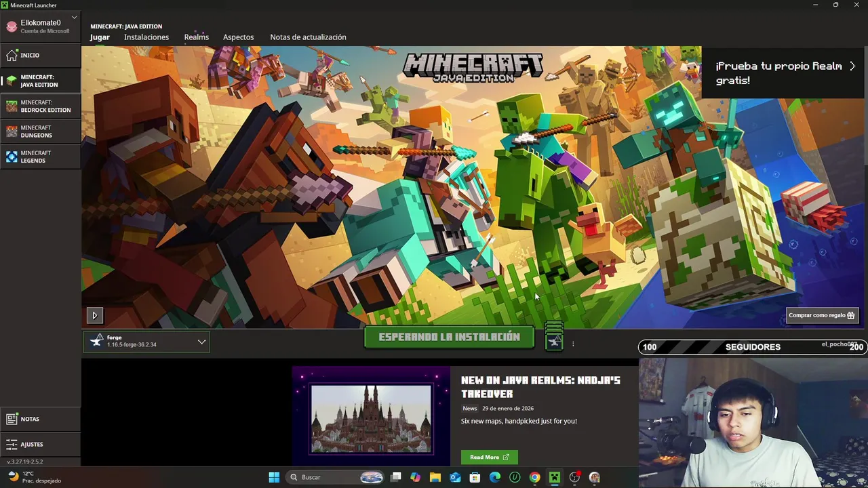Screen dimensions: 868x488
Task: Open the Inicio home page
Action: (x=40, y=55)
